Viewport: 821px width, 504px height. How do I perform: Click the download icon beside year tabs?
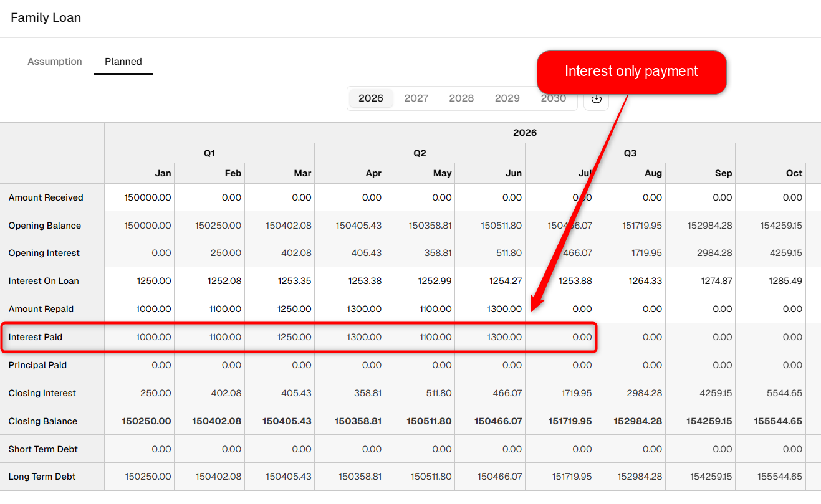tap(596, 98)
